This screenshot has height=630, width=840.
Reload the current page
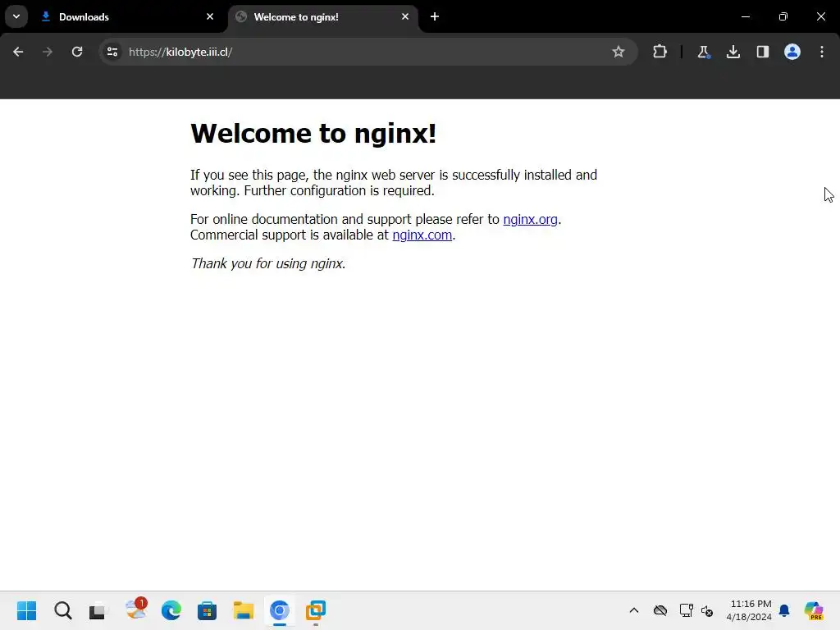[x=77, y=52]
